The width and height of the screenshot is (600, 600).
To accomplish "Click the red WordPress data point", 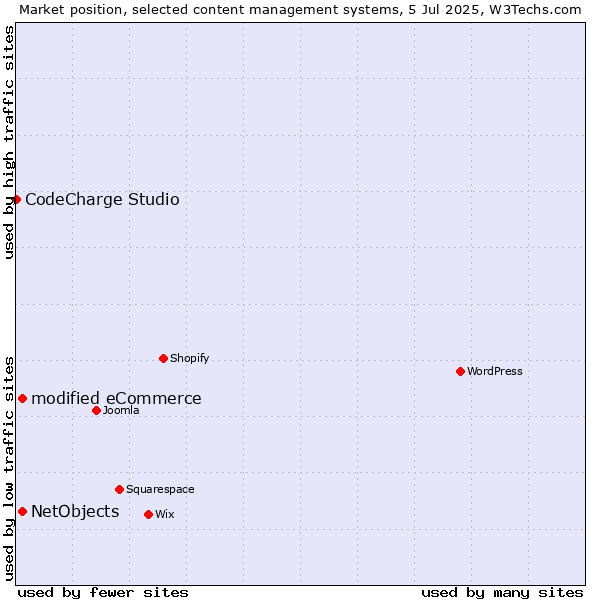I will [460, 372].
